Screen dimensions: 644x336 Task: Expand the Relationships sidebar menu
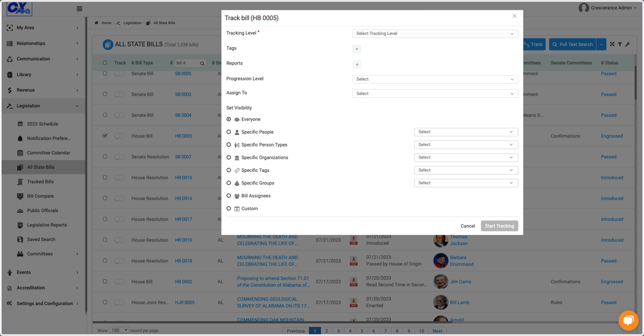(43, 43)
